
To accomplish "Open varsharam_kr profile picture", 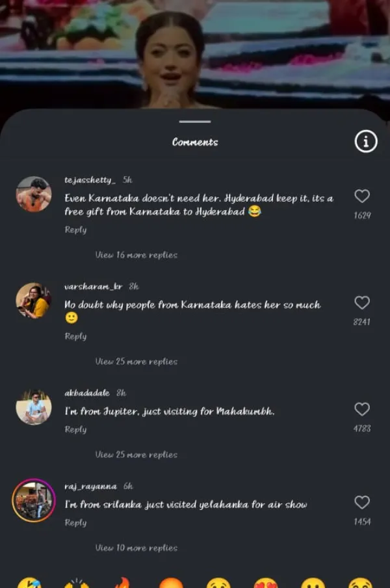I will [x=34, y=301].
